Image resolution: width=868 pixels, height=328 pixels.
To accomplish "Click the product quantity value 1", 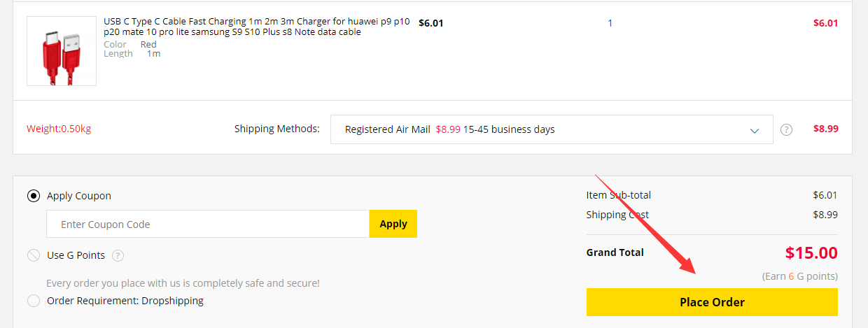I will point(610,23).
